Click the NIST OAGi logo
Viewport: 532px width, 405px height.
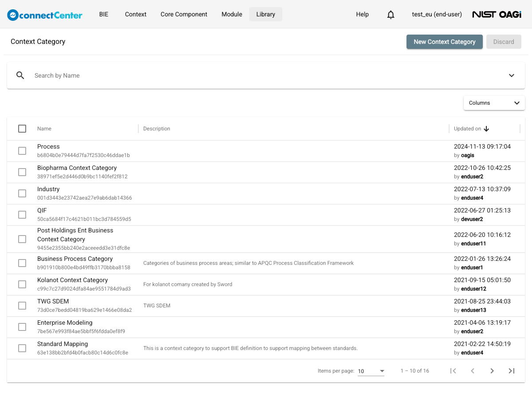click(497, 15)
